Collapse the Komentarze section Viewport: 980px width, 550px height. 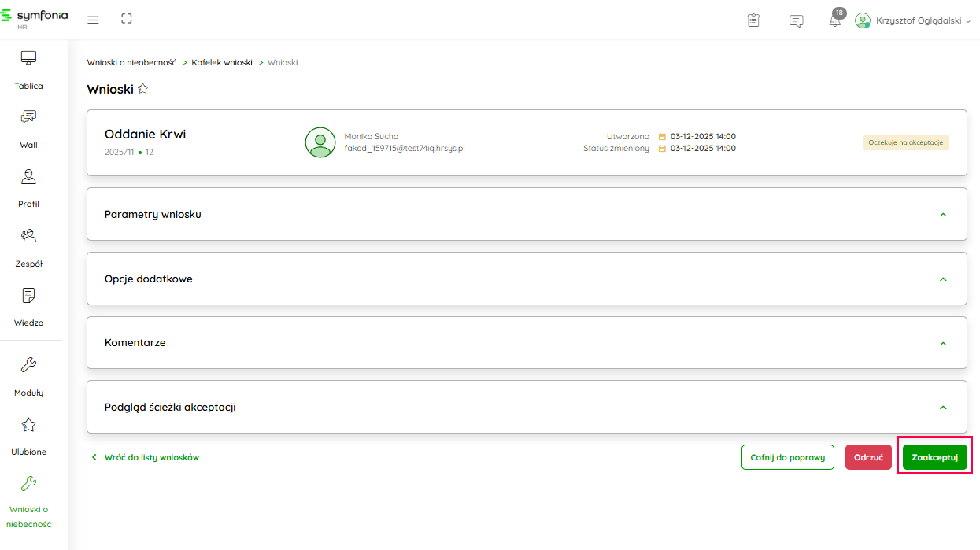click(943, 344)
